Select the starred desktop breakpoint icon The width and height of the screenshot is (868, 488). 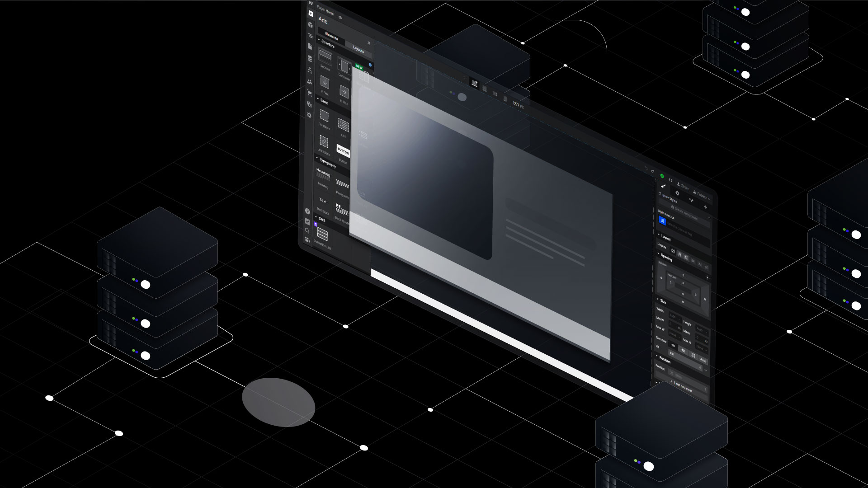point(475,83)
